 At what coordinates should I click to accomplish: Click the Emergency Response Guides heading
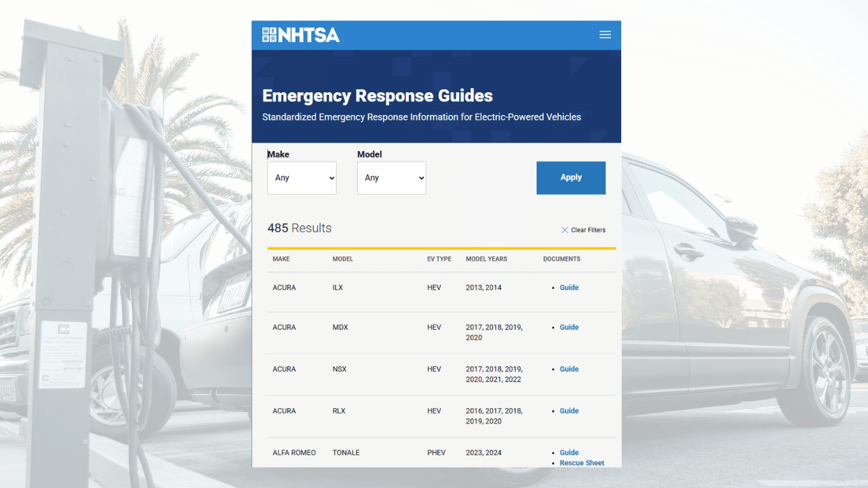coord(377,96)
